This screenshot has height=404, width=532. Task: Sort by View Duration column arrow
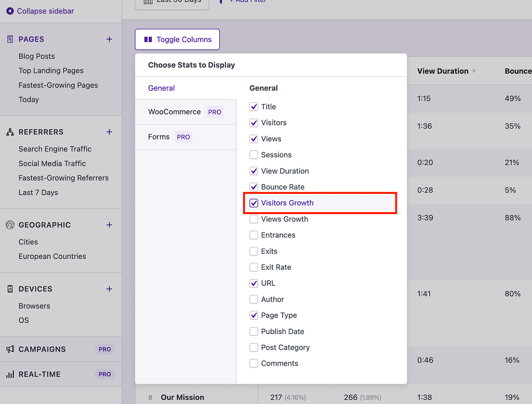(474, 71)
